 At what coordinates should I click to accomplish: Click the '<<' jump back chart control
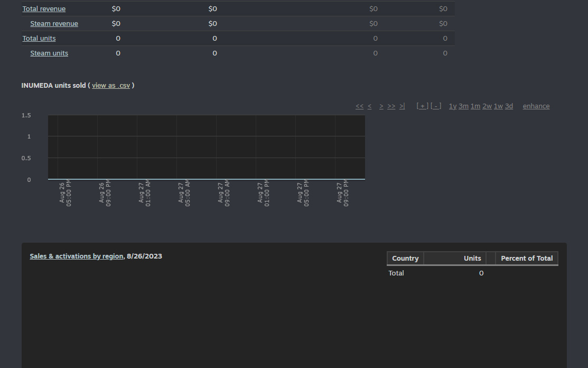tap(359, 106)
